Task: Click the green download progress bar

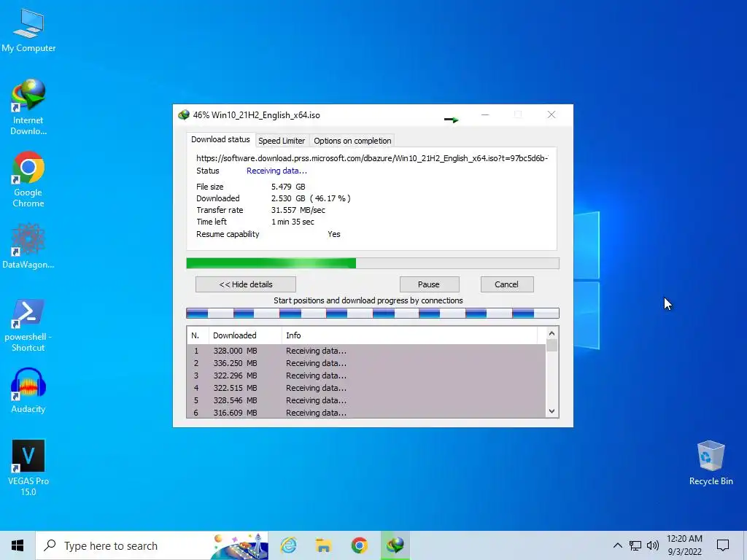Action: pyautogui.click(x=373, y=263)
